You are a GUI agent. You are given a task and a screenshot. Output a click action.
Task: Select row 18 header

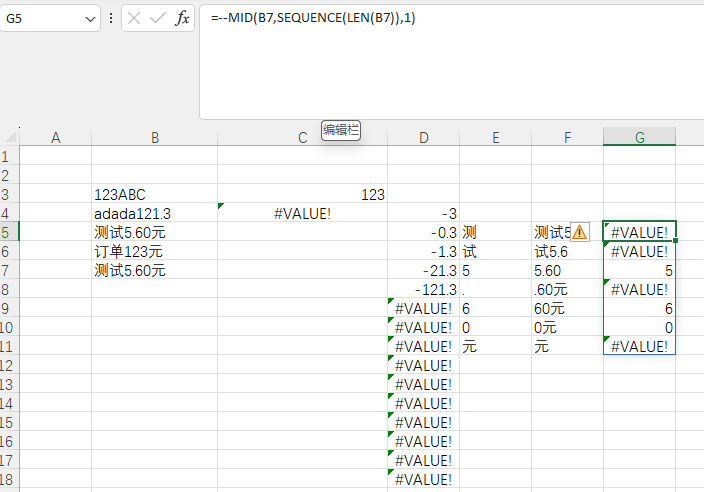9,479
